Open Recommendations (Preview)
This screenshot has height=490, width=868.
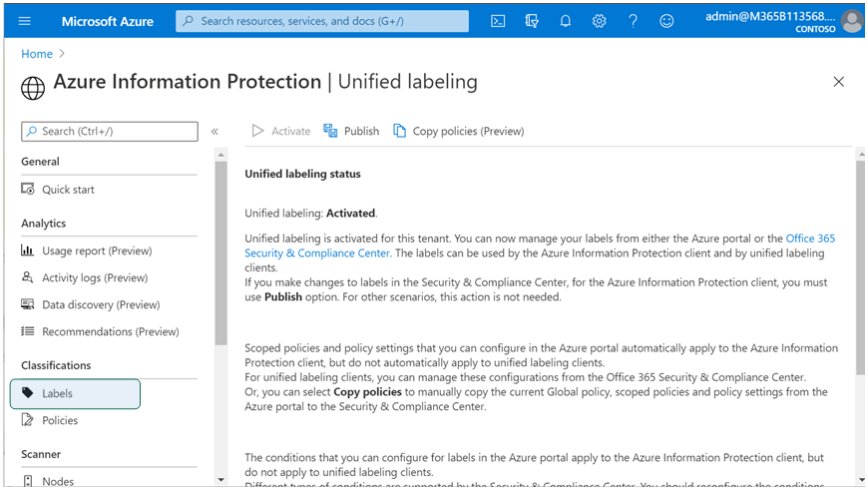(111, 331)
